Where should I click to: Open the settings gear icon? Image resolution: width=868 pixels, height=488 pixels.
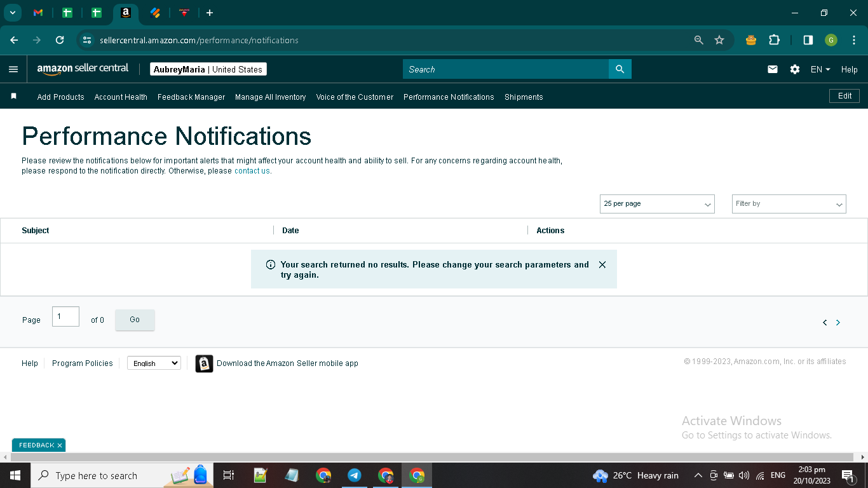795,69
